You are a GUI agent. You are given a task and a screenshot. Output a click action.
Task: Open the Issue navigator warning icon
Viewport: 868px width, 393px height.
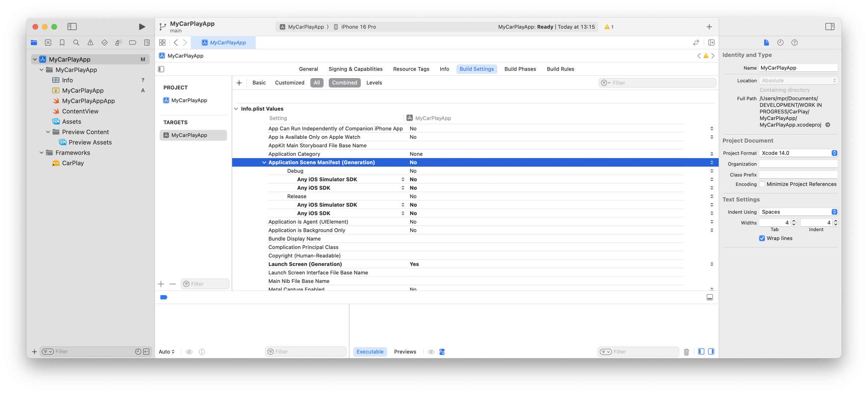(90, 43)
